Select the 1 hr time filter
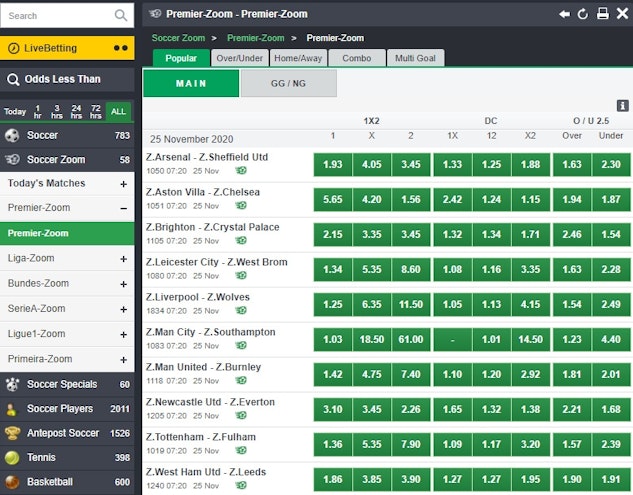 [38, 111]
